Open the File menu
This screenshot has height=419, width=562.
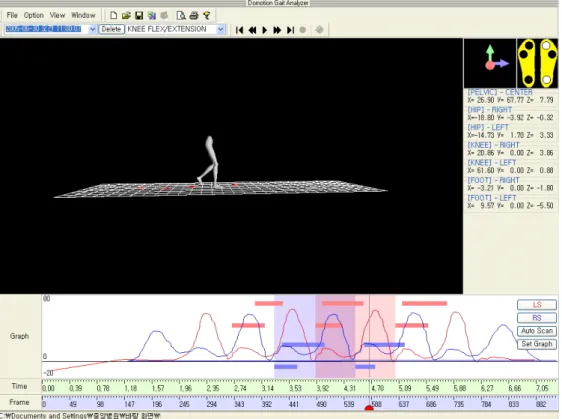tap(12, 15)
